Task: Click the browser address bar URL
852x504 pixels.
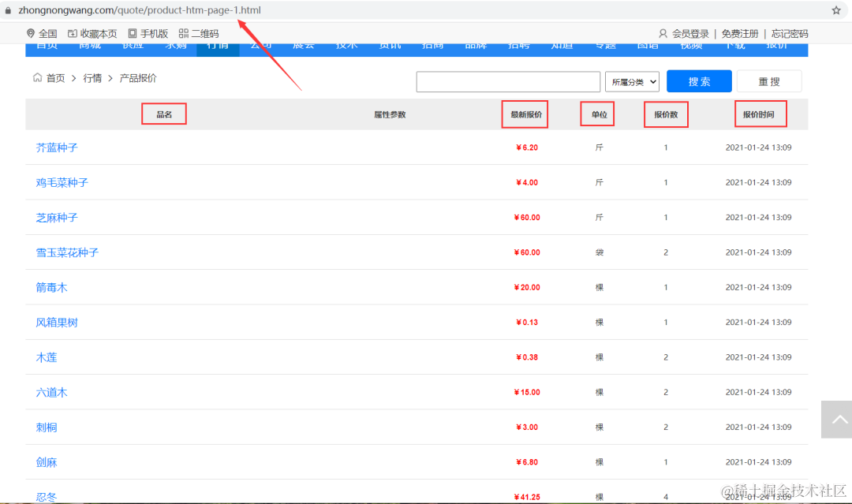Action: coord(140,10)
